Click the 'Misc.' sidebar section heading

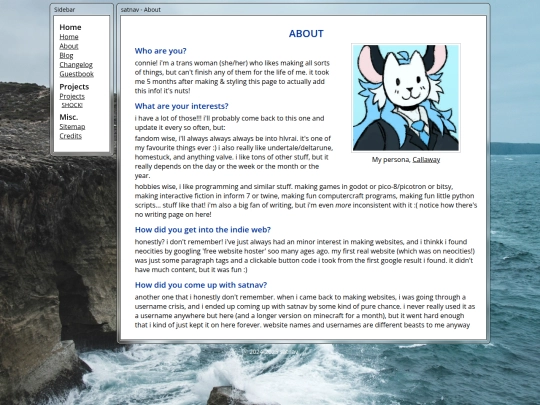pyautogui.click(x=69, y=117)
